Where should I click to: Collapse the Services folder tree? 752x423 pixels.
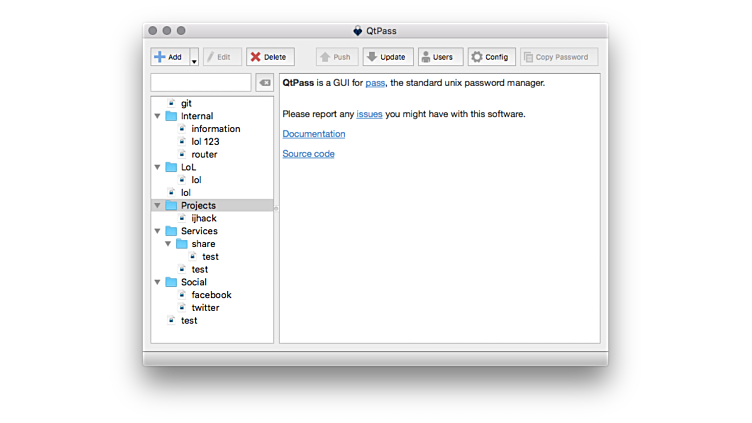(157, 231)
